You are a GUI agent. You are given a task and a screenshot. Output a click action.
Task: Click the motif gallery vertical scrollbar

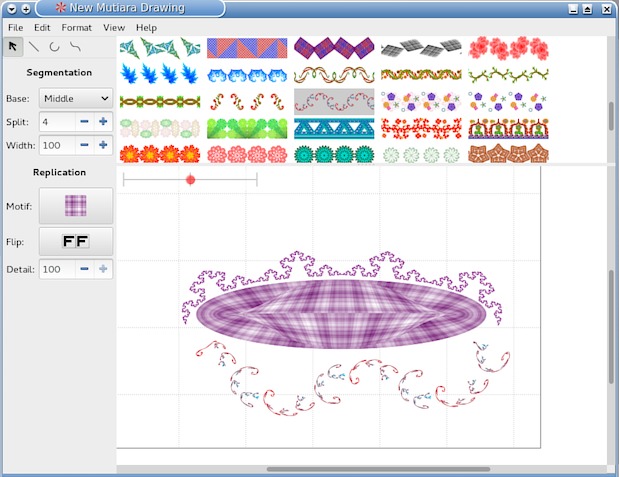click(x=611, y=116)
